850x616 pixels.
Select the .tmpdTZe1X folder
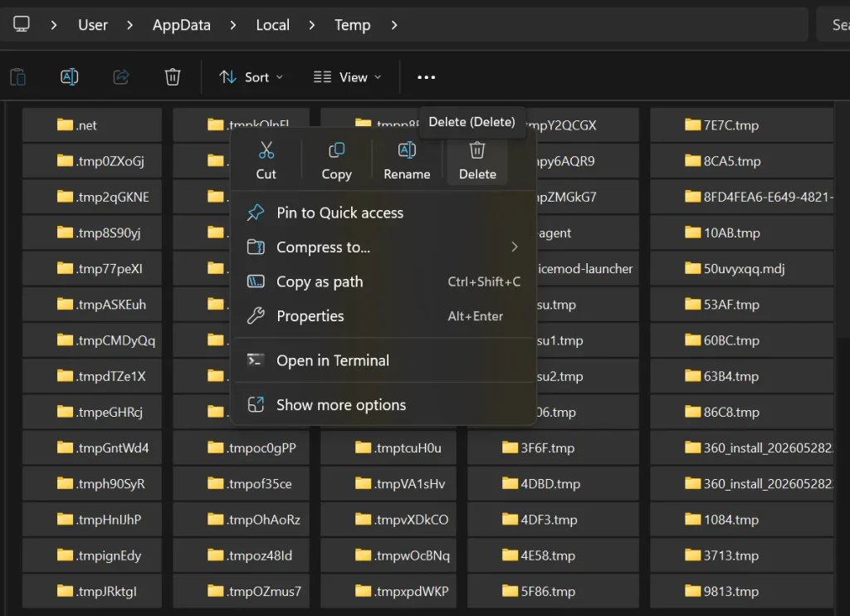point(92,376)
